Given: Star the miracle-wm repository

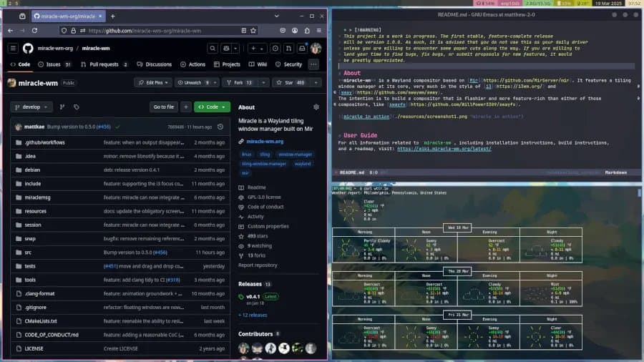Looking at the screenshot, I should click(x=291, y=83).
